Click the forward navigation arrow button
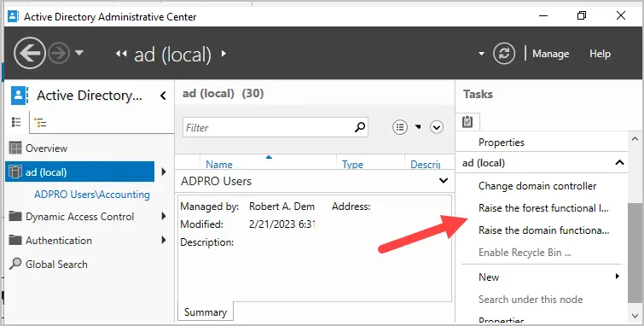The height and width of the screenshot is (326, 644). tap(59, 54)
